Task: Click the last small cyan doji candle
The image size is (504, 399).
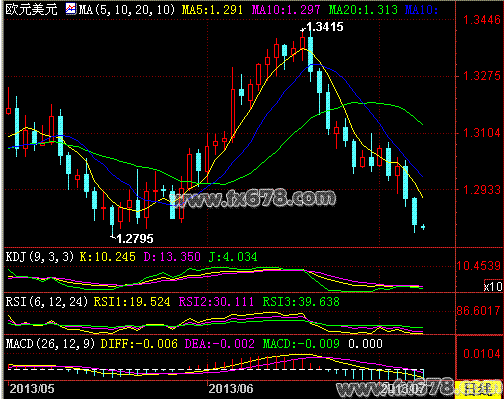Action: coord(423,227)
